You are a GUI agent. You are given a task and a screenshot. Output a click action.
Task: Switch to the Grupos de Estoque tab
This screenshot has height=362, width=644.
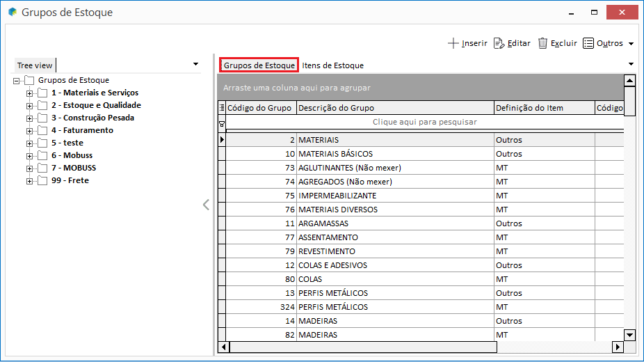click(x=259, y=65)
